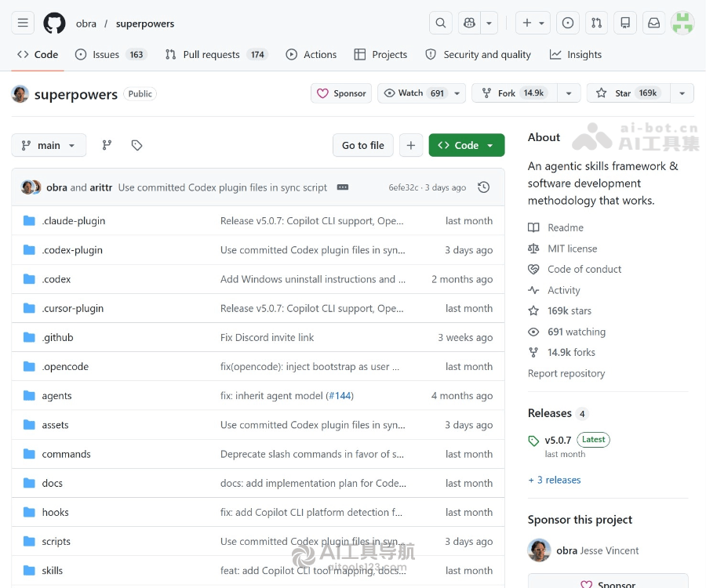
Task: Open 'Fix Discord invite link' commit
Action: (267, 337)
